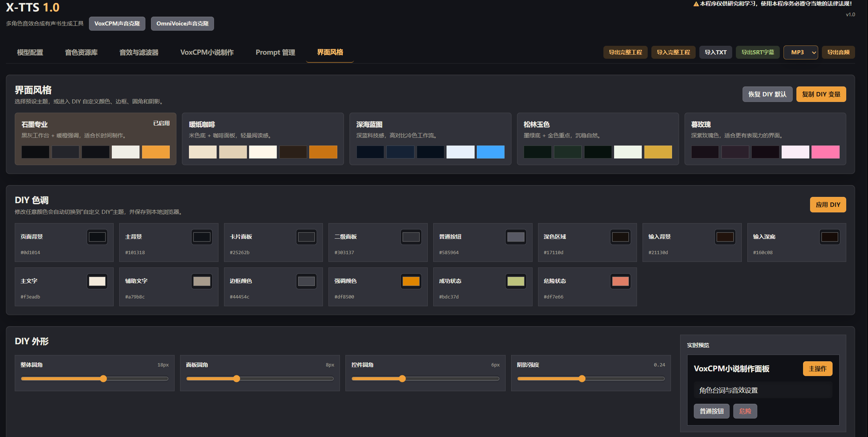868x437 pixels.
Task: Select the 深海蓝图 theme preset
Action: [430, 139]
